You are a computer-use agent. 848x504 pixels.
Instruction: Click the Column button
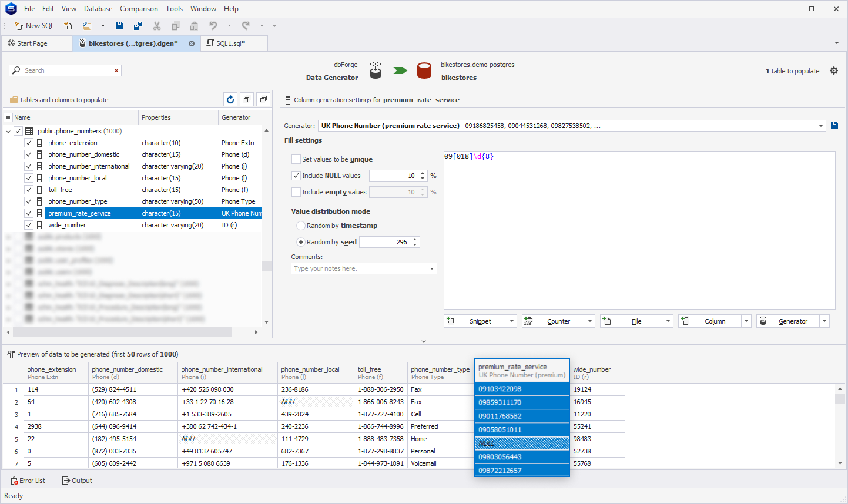tap(710, 321)
